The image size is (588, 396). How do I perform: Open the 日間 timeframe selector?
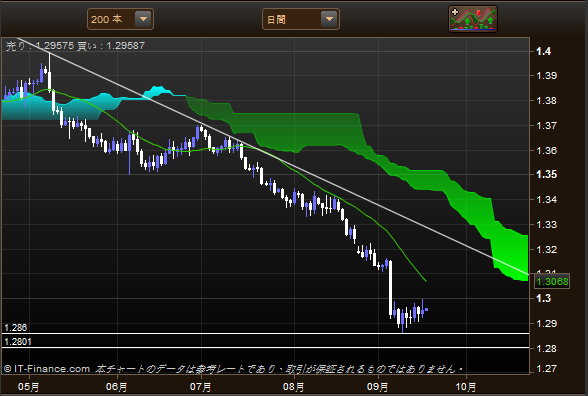point(301,19)
